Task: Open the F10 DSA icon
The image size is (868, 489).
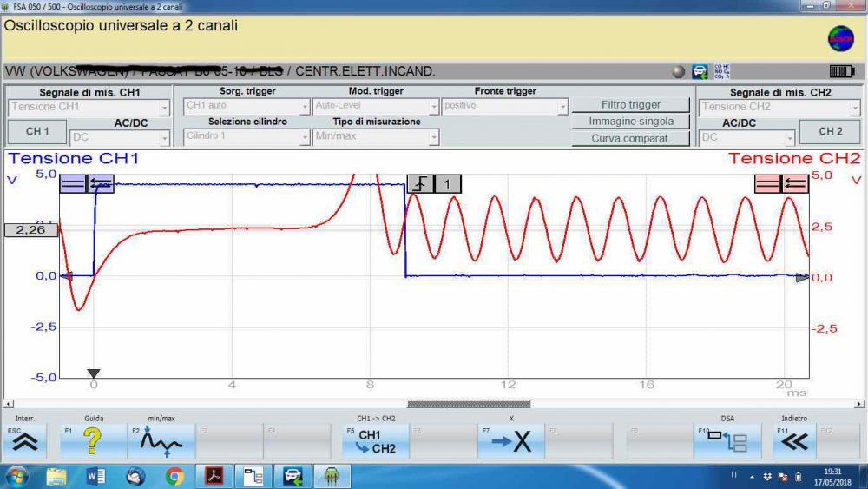Action: [727, 441]
